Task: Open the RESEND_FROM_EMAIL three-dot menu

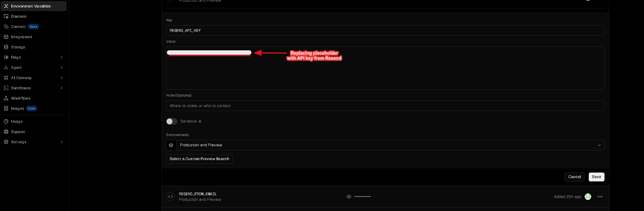Action: (x=600, y=197)
